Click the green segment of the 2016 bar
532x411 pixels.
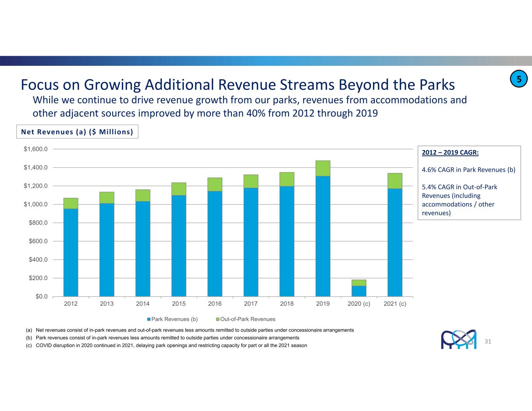click(215, 184)
